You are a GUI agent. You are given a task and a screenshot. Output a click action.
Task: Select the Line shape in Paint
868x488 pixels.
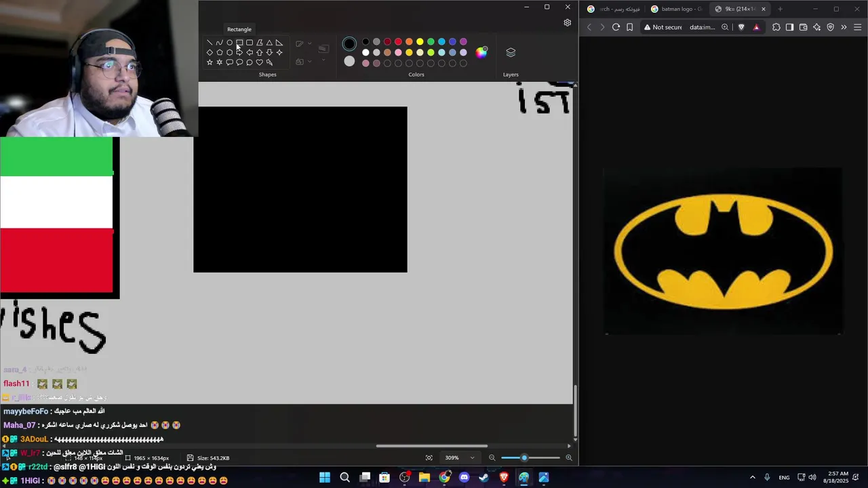coord(210,43)
